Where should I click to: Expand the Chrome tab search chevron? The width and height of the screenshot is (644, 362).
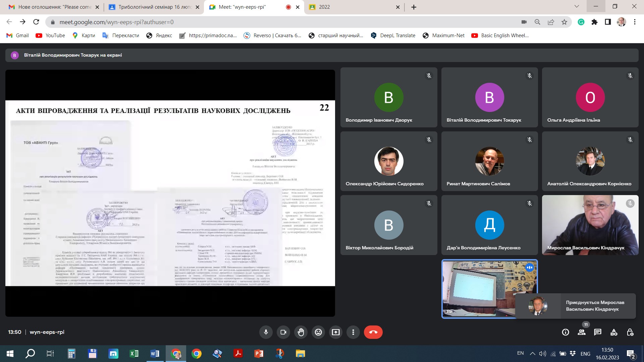pyautogui.click(x=577, y=6)
